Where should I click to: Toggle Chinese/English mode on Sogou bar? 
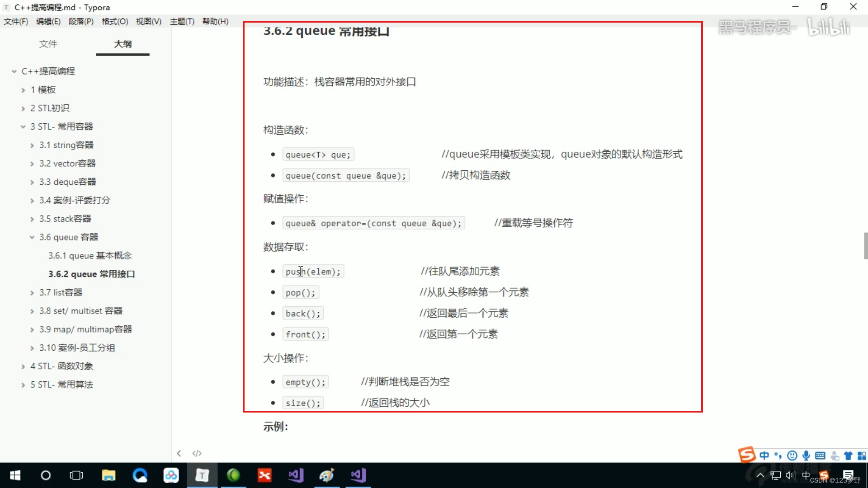(x=764, y=455)
